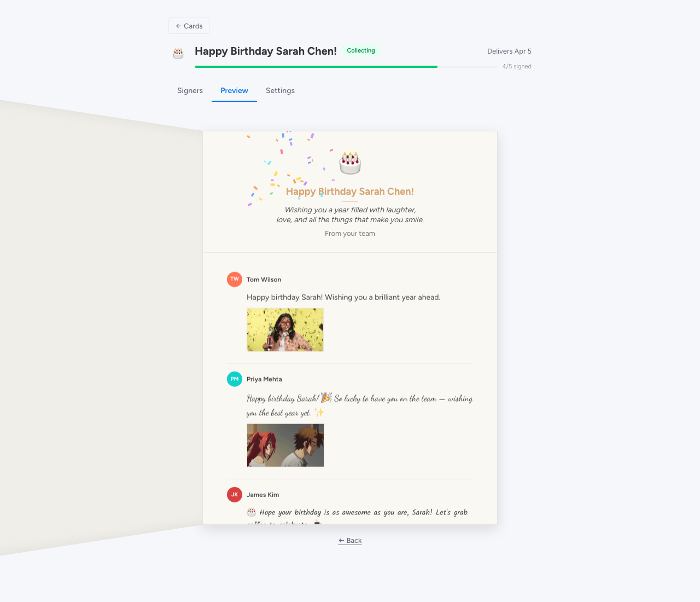Click the birthday cake icon beside page title
The width and height of the screenshot is (700, 602).
[178, 53]
